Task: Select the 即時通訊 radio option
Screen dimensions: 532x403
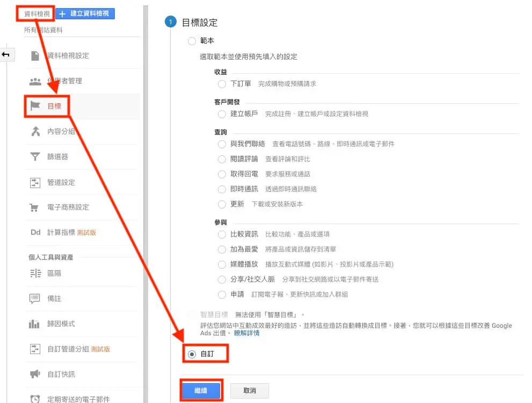Action: pyautogui.click(x=222, y=189)
